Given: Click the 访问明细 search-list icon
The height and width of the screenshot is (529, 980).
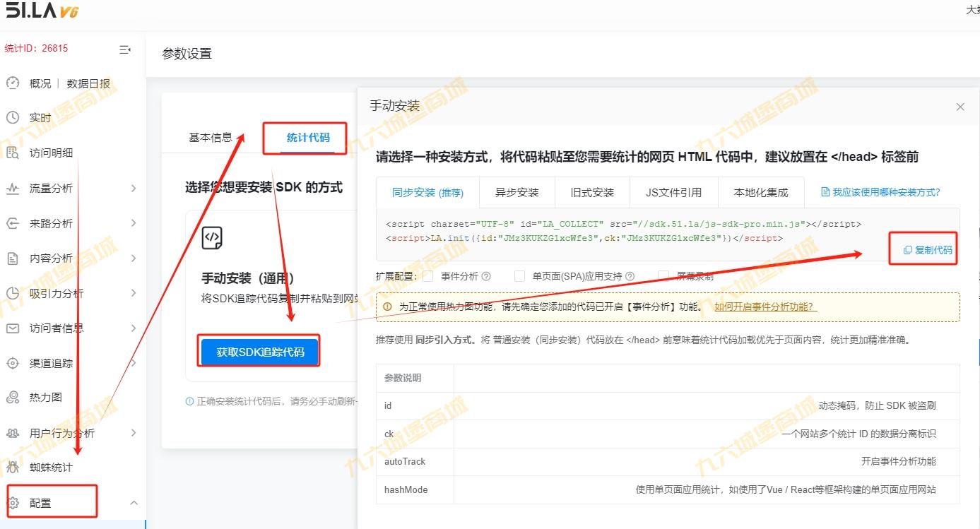Looking at the screenshot, I should (x=12, y=153).
